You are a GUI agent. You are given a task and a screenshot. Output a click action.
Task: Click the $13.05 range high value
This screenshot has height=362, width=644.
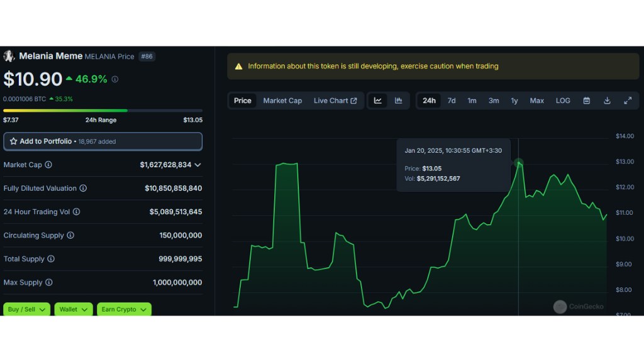pyautogui.click(x=192, y=120)
